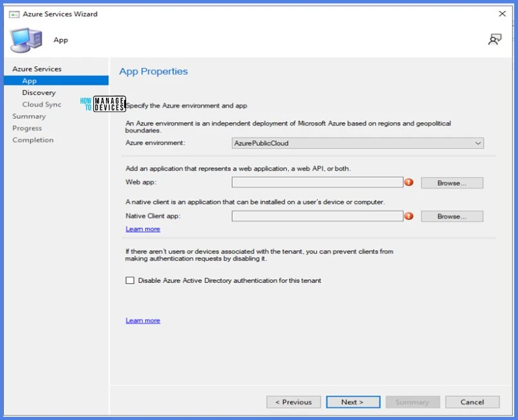
Task: Close the Azure Services Wizard window
Action: (x=502, y=14)
